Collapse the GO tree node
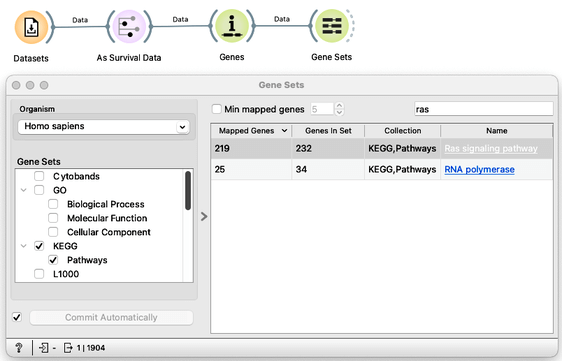Screen dimensions: 562x361 point(24,190)
